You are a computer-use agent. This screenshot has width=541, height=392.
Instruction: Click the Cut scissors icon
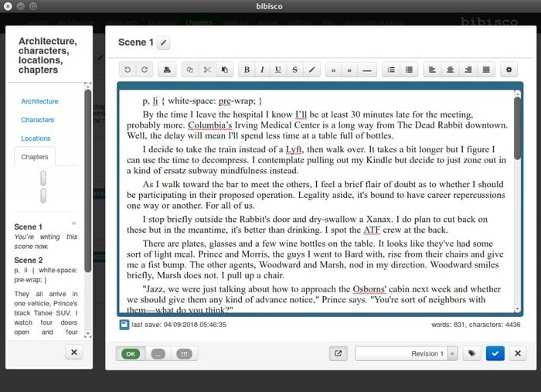(207, 70)
